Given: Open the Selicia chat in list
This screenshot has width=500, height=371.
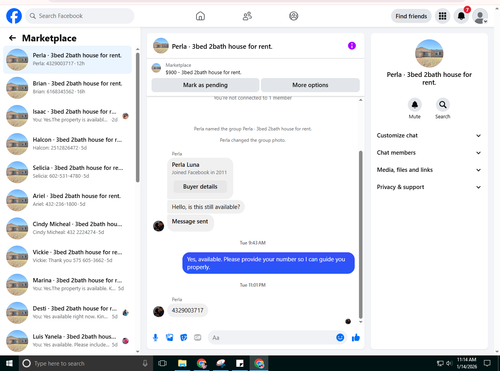Looking at the screenshot, I should (67, 172).
